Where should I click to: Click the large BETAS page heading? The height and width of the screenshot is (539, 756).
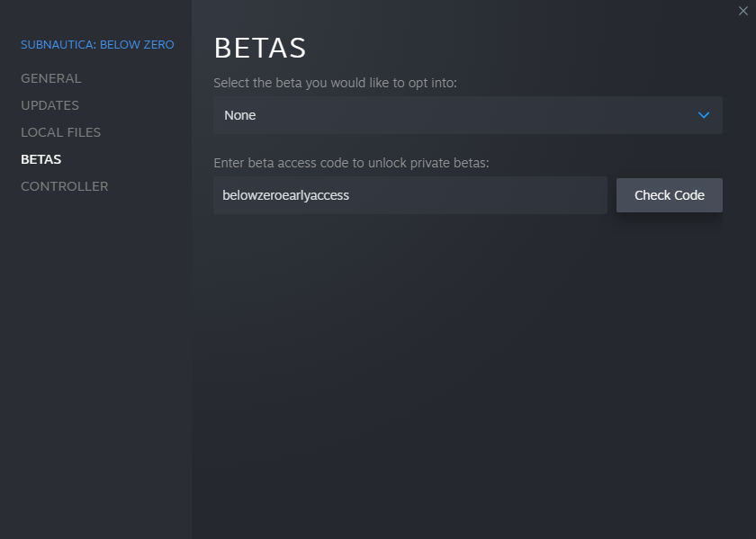[260, 47]
